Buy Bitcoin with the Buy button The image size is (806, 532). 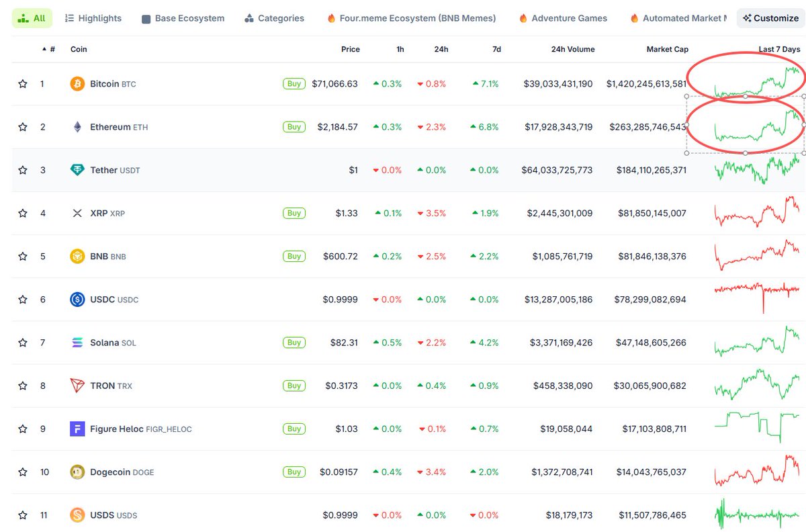pos(294,84)
